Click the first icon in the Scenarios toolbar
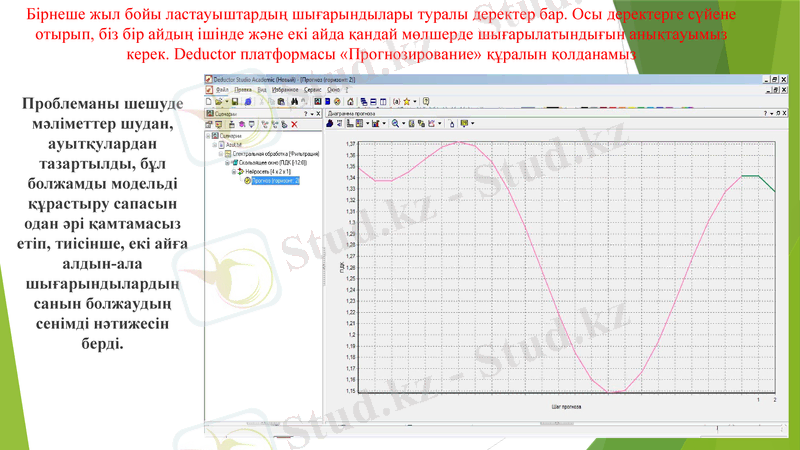This screenshot has height=450, width=800. [209, 124]
